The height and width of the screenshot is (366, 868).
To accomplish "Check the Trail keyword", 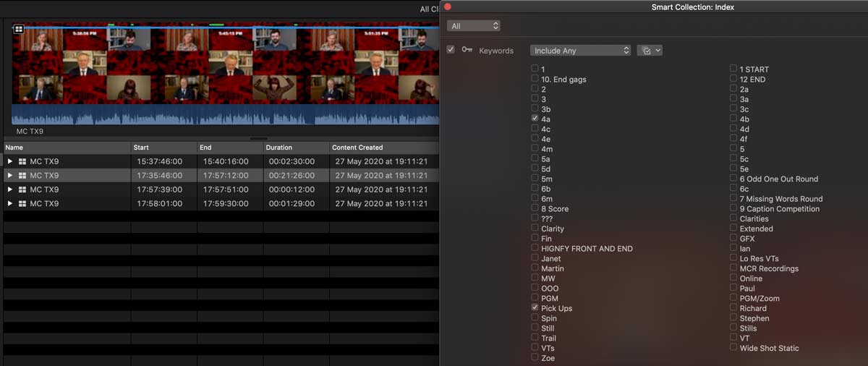I will [535, 337].
